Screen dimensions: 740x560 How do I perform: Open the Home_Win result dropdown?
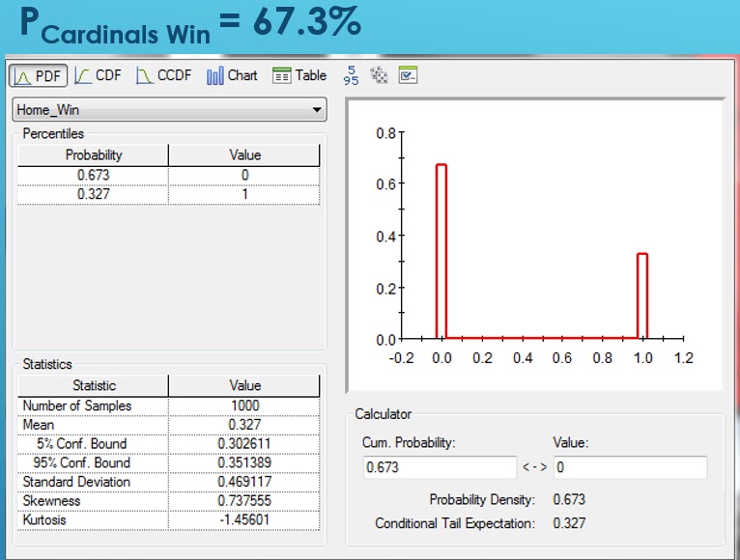[169, 110]
